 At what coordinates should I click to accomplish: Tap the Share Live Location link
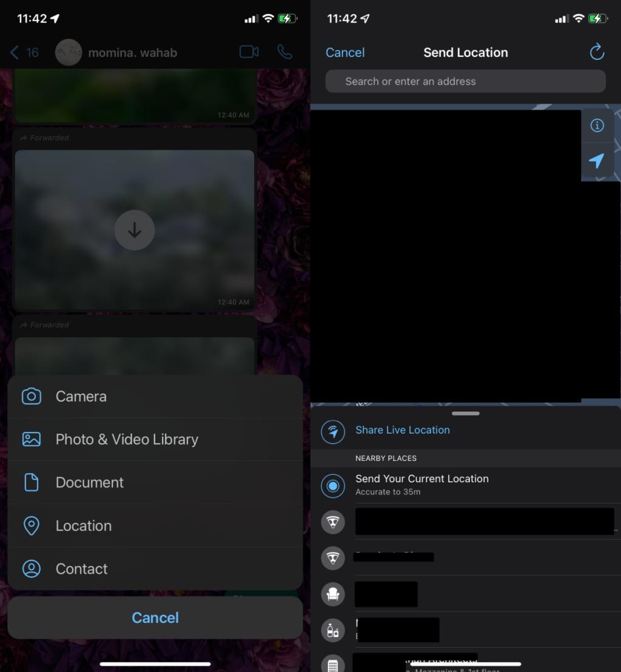403,430
